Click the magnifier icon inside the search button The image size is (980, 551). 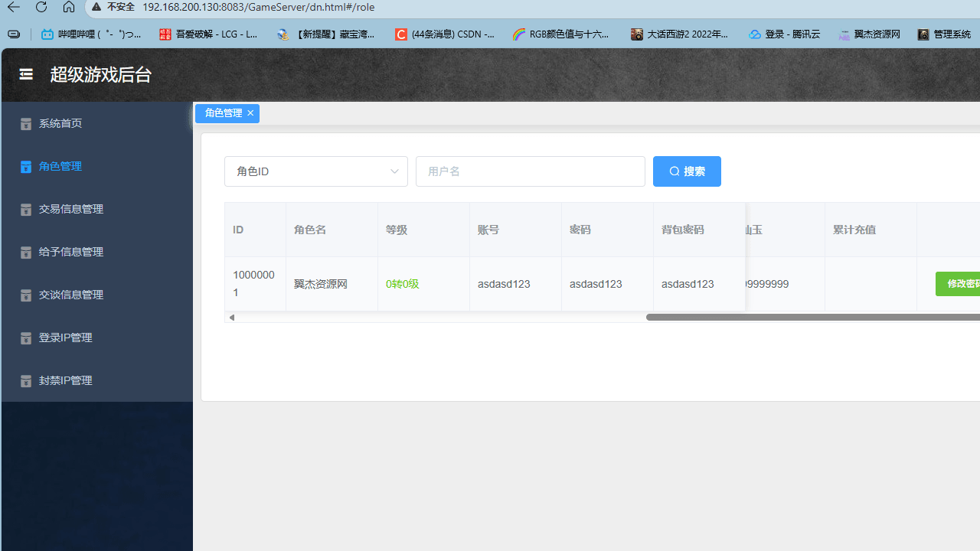(x=674, y=171)
